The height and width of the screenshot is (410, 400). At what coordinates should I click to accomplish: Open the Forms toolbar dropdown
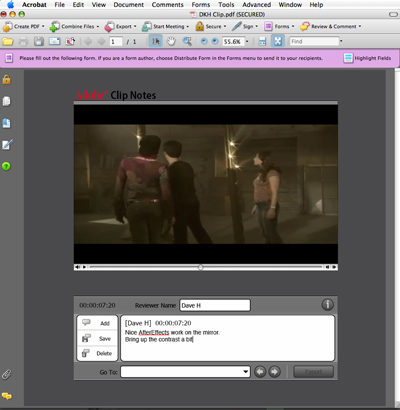pos(279,26)
